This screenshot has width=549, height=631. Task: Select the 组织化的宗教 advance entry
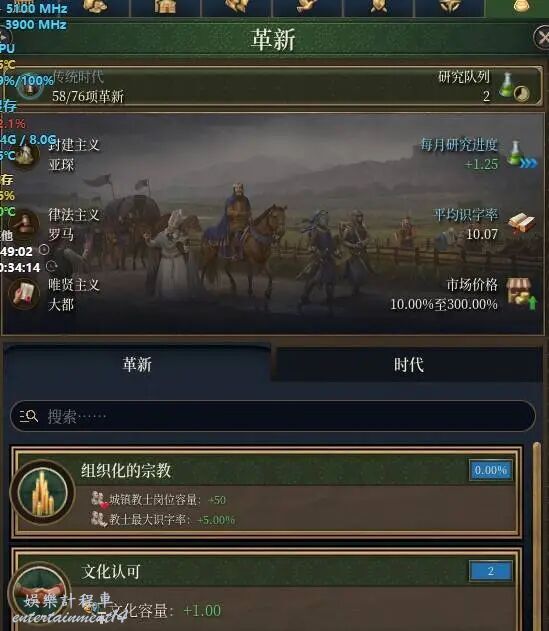(x=267, y=492)
